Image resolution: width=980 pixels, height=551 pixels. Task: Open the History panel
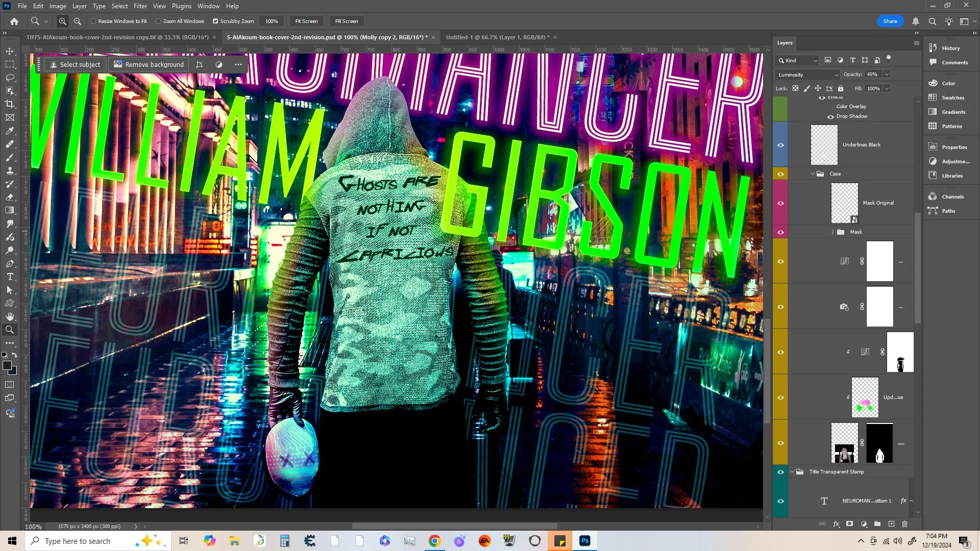[950, 48]
